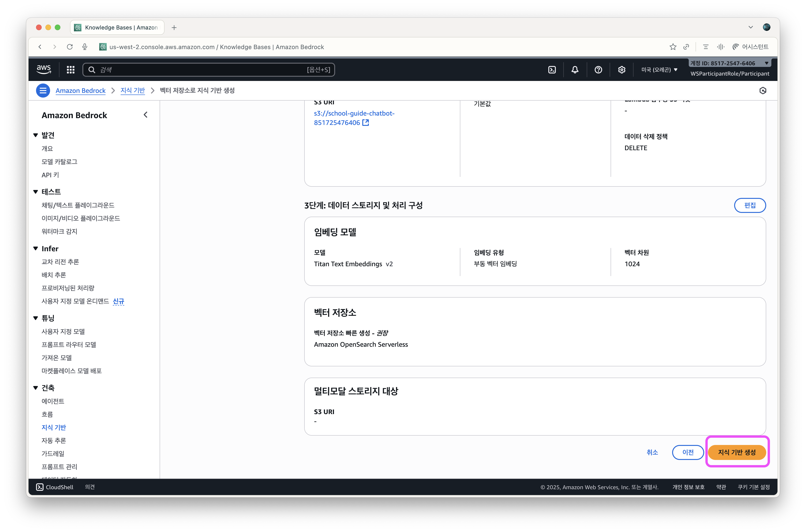Go forward in browser history
Image resolution: width=806 pixels, height=532 pixels.
(x=55, y=47)
